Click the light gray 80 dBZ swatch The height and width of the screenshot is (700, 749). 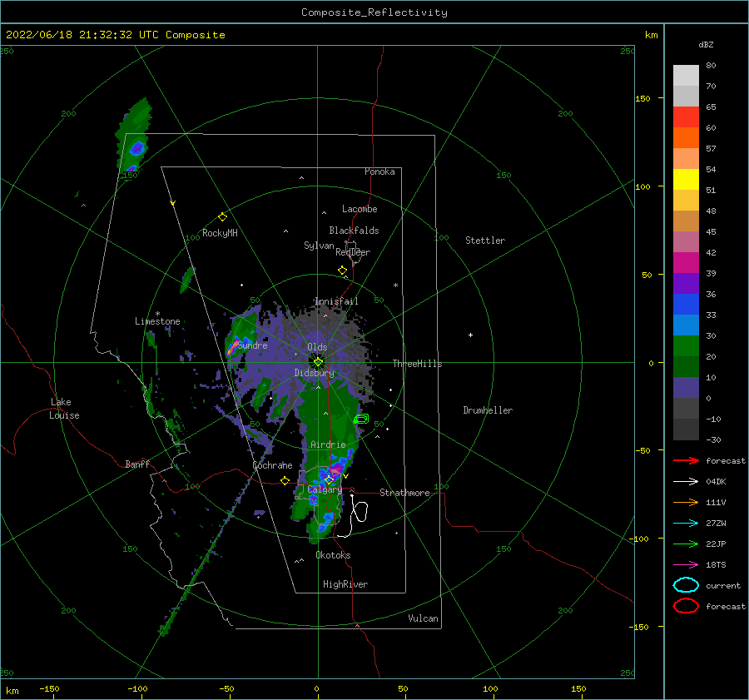(686, 76)
